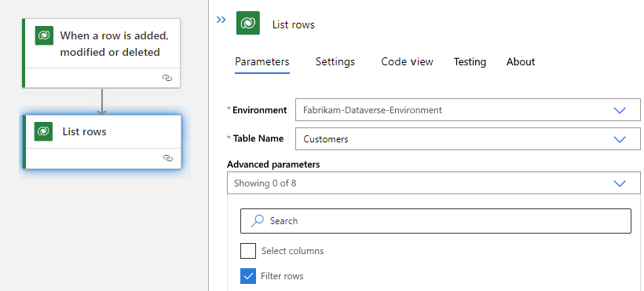Click the 'Advanced parameters' label
The width and height of the screenshot is (644, 291).
pyautogui.click(x=273, y=164)
